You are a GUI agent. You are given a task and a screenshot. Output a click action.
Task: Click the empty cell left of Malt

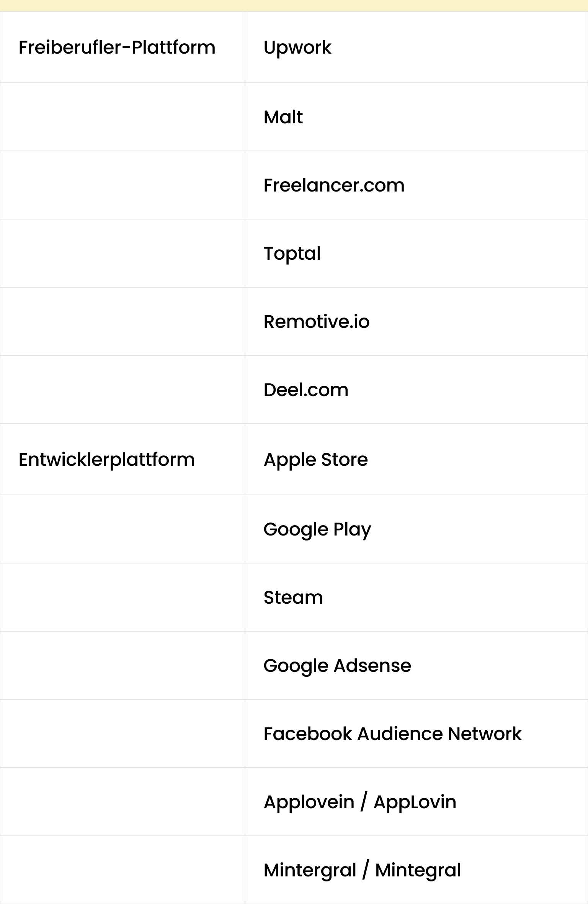122,117
